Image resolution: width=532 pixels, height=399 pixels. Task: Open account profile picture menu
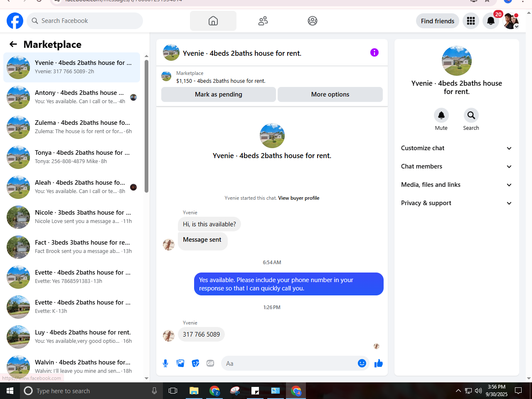pos(511,21)
